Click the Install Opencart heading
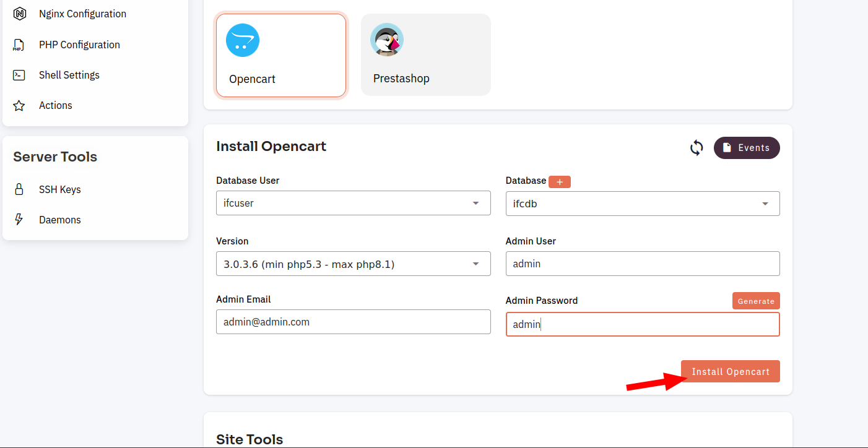 [x=271, y=147]
